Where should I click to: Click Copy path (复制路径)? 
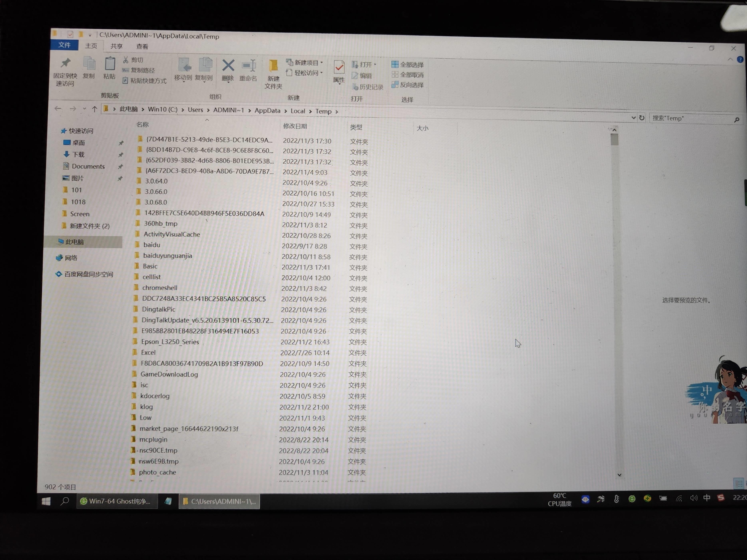coord(139,70)
